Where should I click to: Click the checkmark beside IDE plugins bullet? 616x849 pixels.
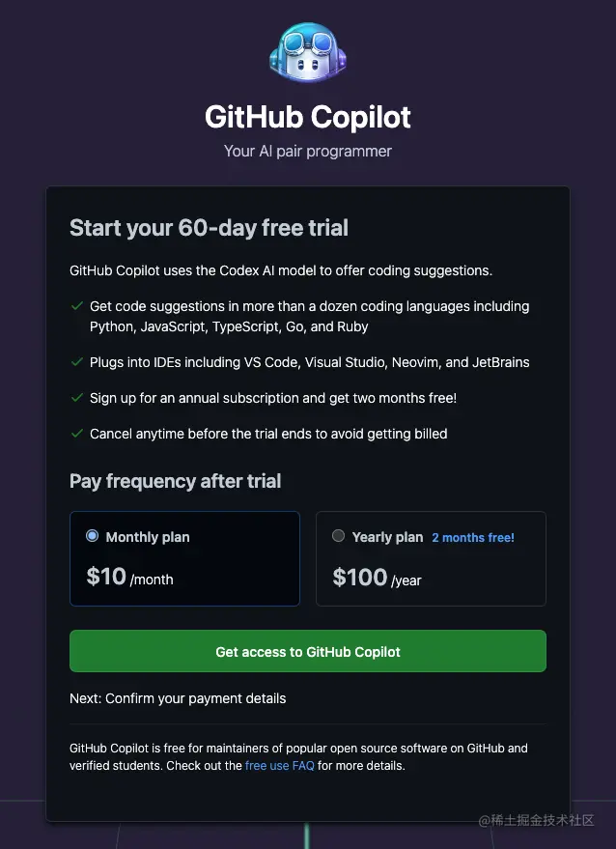[77, 361]
